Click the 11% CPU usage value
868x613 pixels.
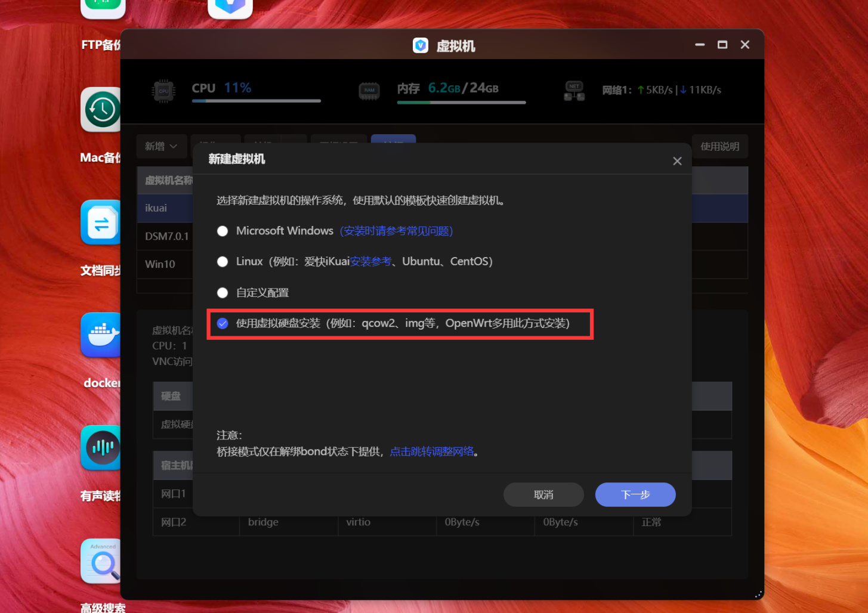[237, 88]
